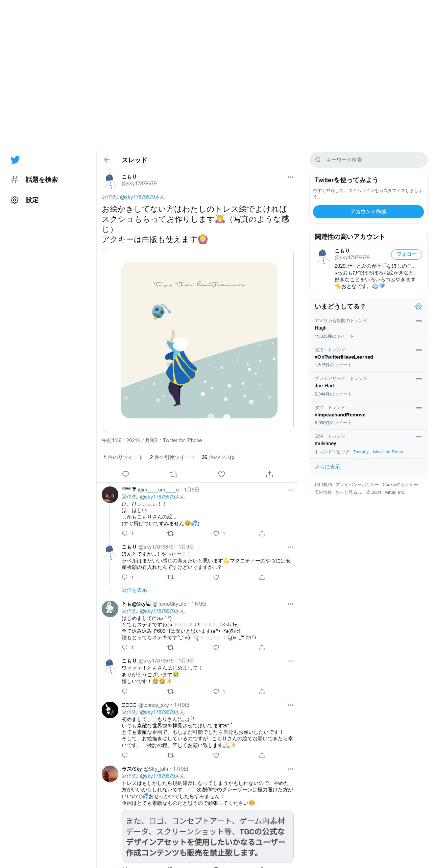Viewport: 434px width, 868px height.
Task: Open trend settings gear icon
Action: (418, 306)
